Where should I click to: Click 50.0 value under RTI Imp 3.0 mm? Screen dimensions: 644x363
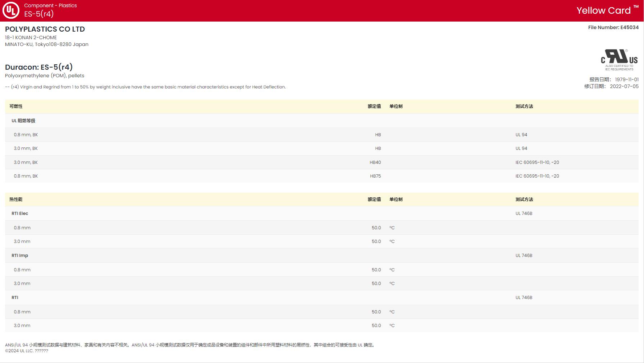(x=376, y=284)
